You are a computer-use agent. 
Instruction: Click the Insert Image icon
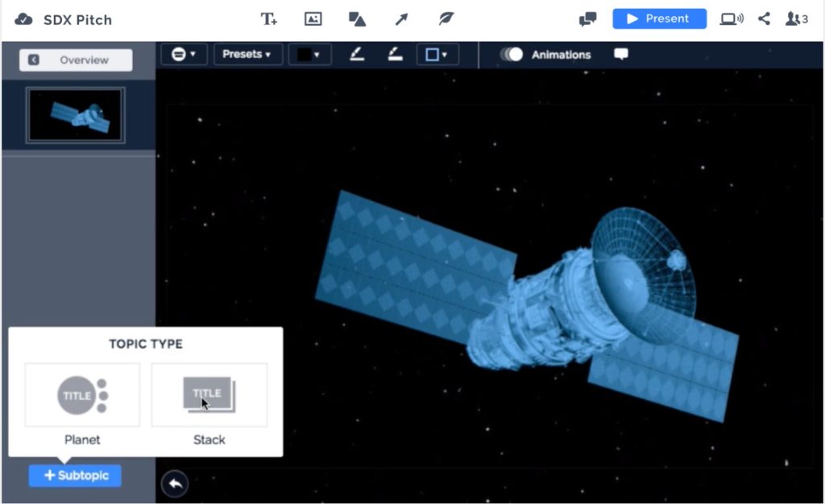[313, 19]
